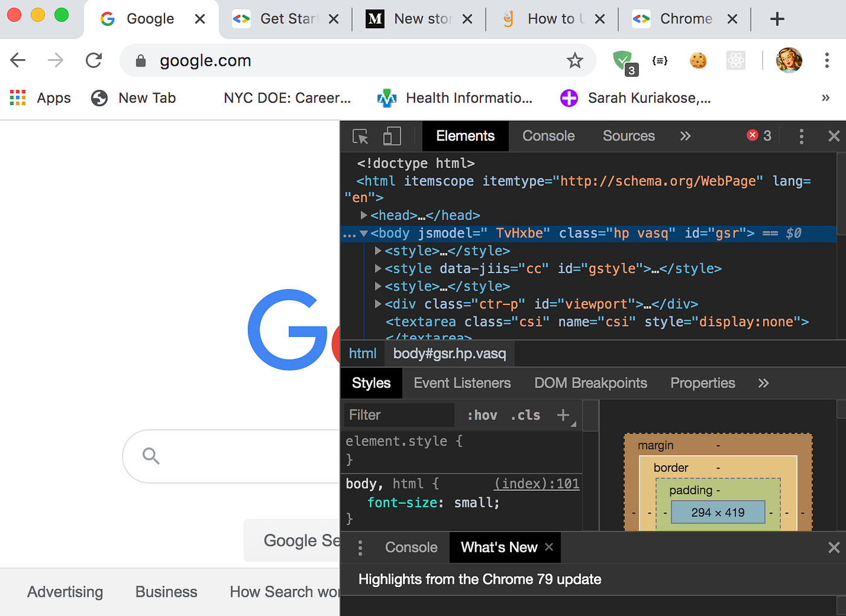Screen dimensions: 846x616
Task: Click the forward navigation arrow
Action: click(56, 60)
